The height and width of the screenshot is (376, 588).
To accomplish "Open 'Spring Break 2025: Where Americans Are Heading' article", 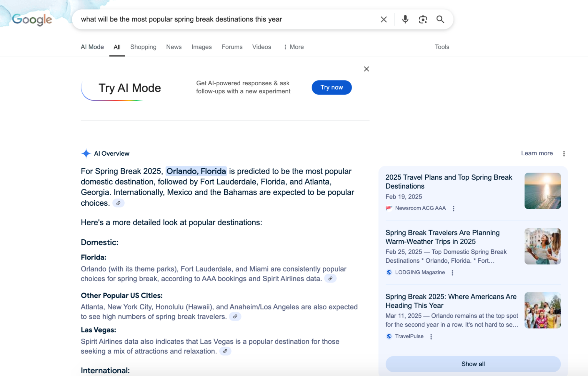I will click(451, 301).
